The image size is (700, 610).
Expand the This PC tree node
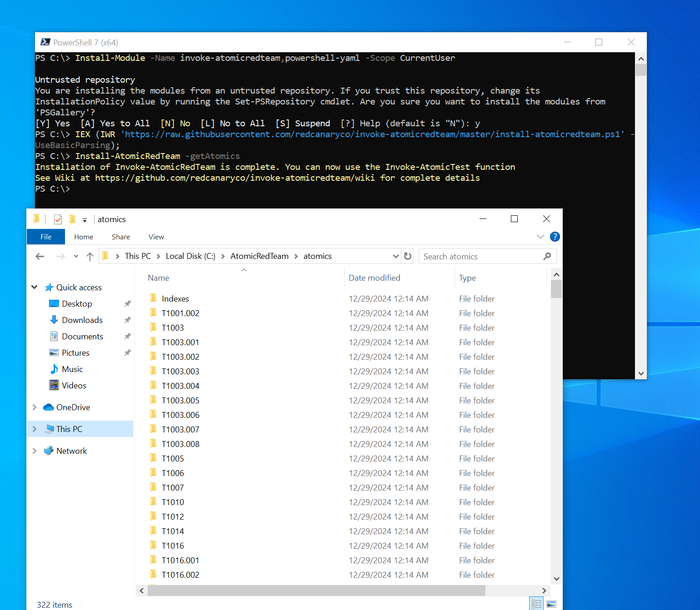click(x=35, y=429)
